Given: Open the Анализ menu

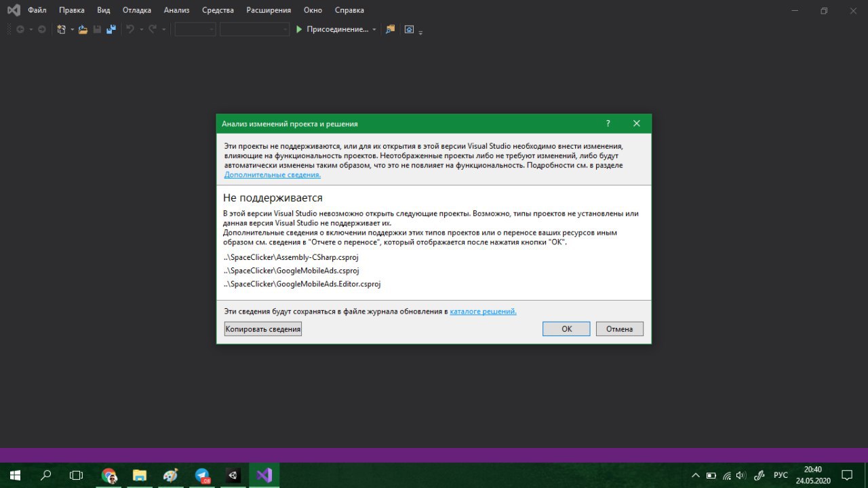Looking at the screenshot, I should [x=177, y=10].
